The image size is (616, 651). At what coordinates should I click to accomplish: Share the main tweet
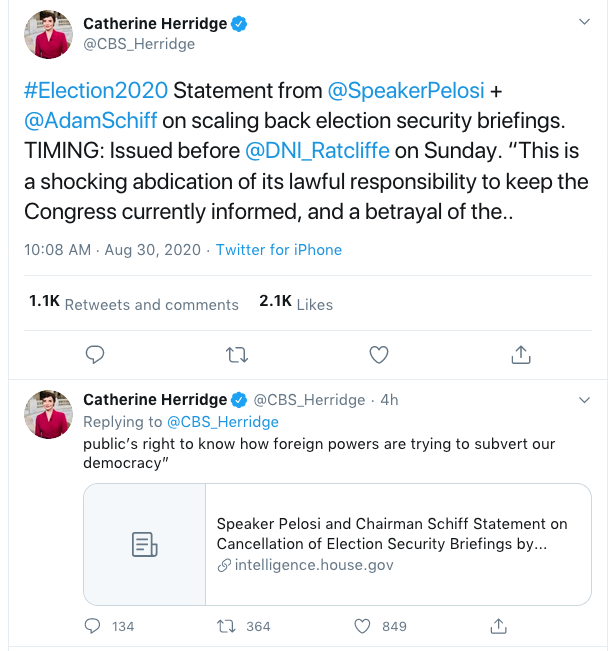520,354
